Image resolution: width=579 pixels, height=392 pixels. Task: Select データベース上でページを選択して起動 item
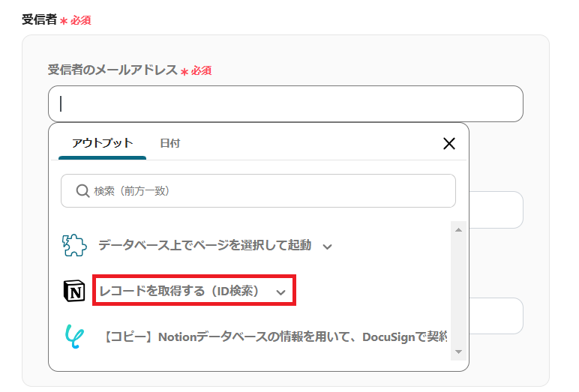(205, 245)
